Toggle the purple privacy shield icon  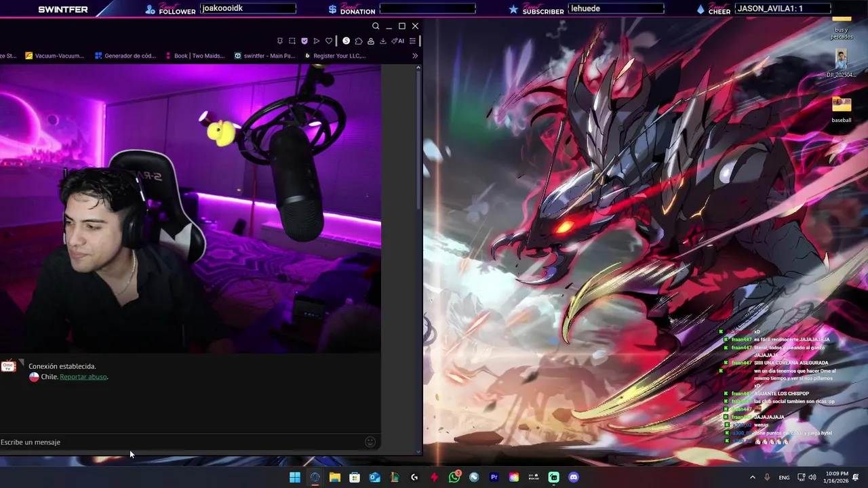coord(304,41)
